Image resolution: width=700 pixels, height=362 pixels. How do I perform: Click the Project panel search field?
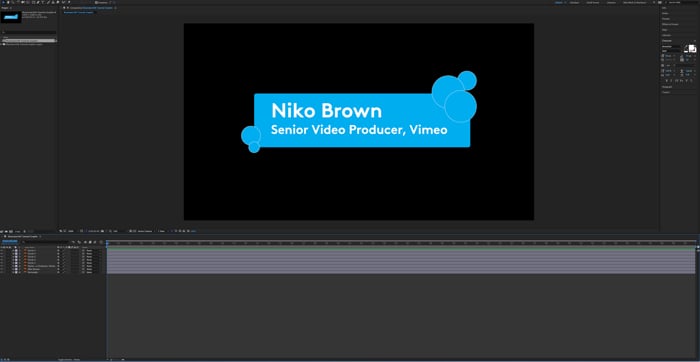(29, 32)
